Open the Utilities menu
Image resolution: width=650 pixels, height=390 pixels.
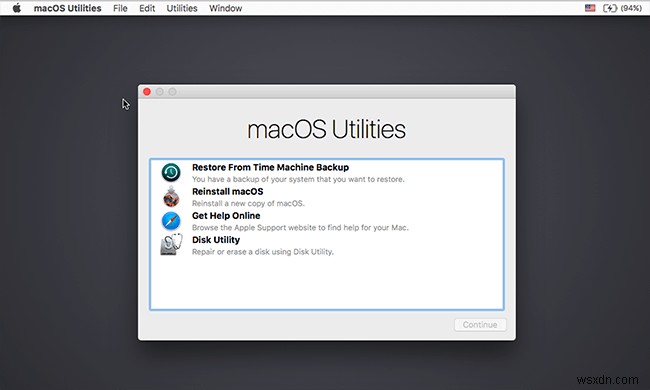[182, 8]
